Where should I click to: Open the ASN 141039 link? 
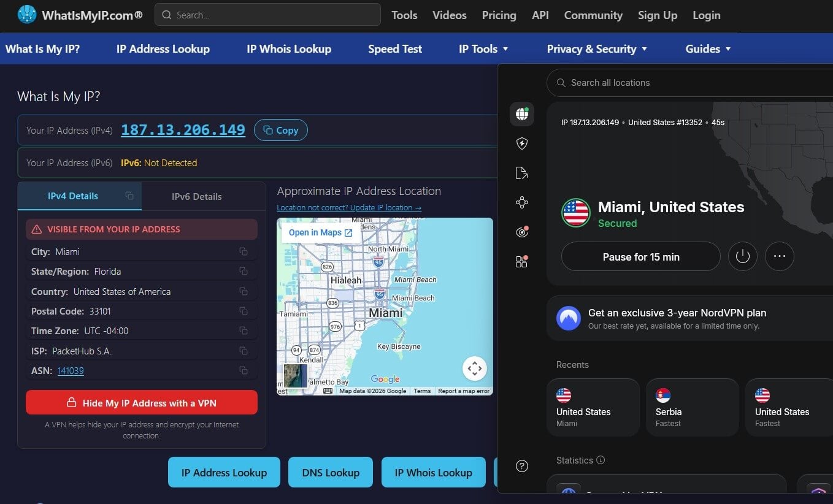pos(71,371)
